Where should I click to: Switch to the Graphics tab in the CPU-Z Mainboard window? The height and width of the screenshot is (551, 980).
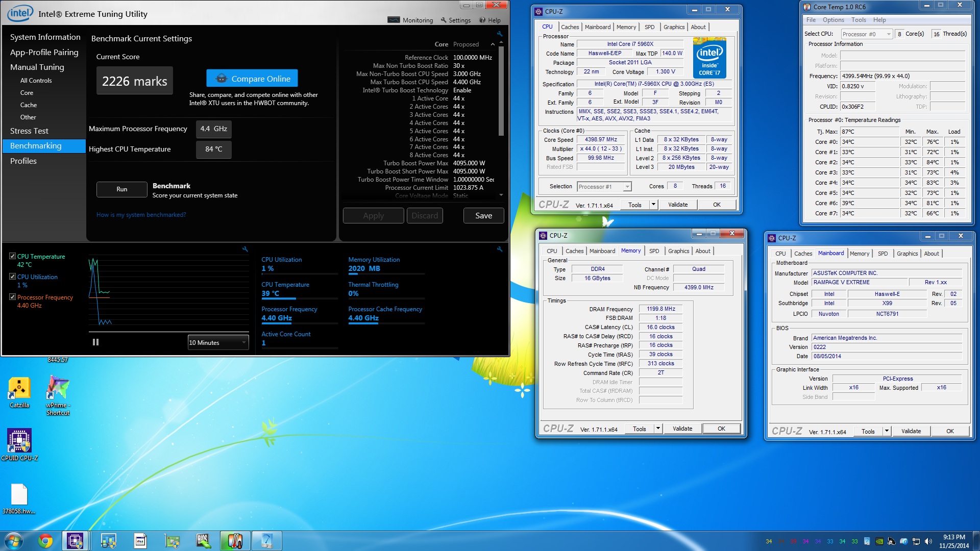click(x=907, y=254)
